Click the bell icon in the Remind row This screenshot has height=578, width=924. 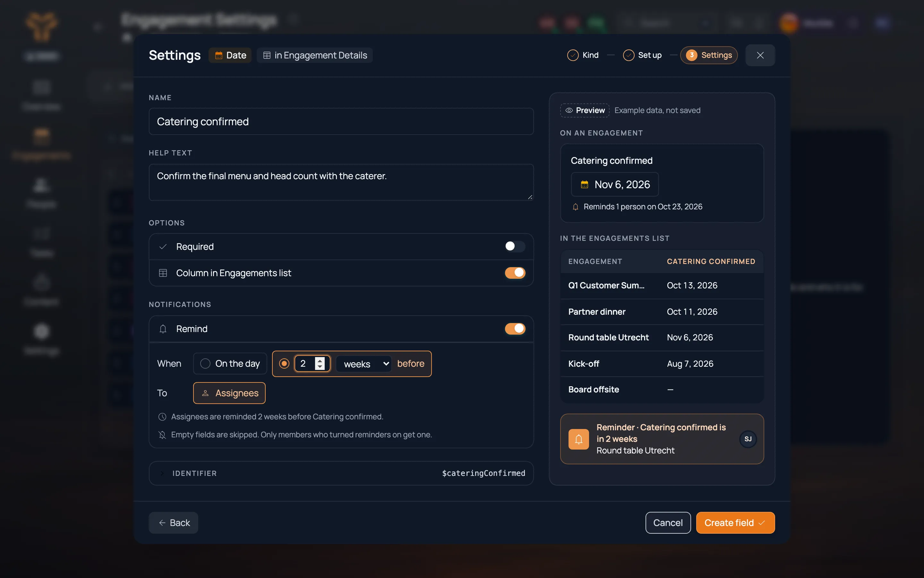tap(163, 329)
